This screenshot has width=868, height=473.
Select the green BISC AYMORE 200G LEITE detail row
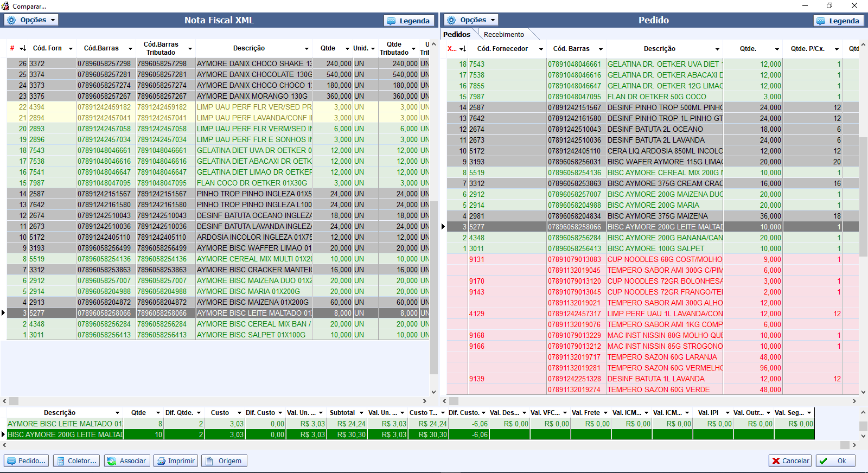[65, 434]
